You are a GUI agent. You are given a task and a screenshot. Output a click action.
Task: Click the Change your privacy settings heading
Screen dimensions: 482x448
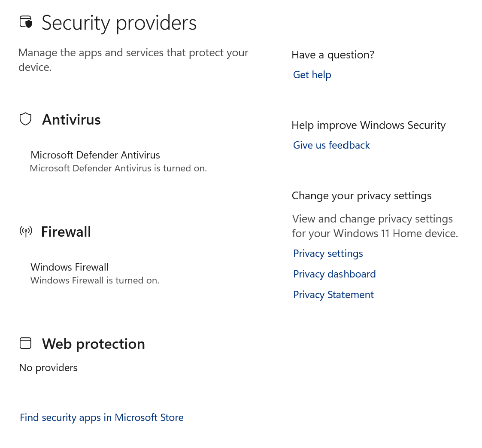click(x=361, y=196)
